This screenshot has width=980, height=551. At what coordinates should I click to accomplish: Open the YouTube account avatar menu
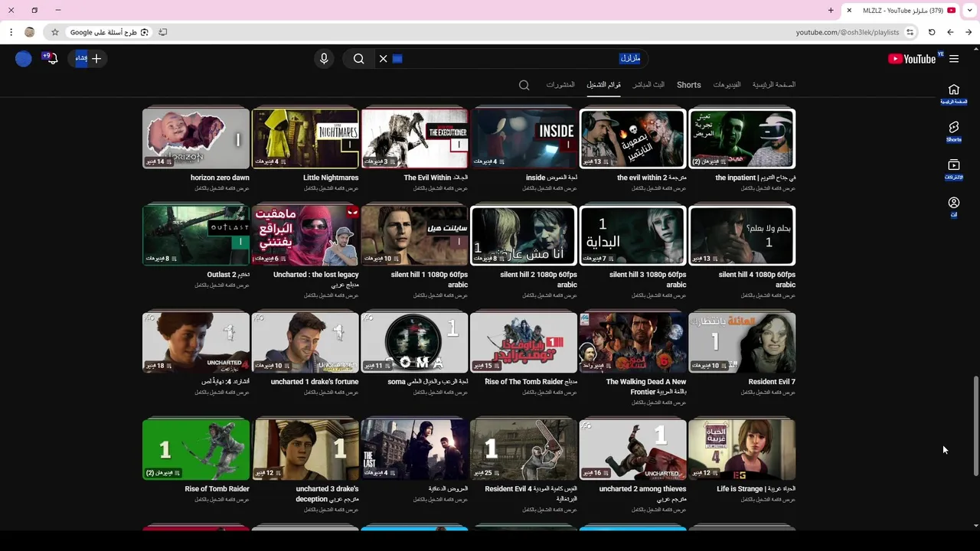point(24,59)
